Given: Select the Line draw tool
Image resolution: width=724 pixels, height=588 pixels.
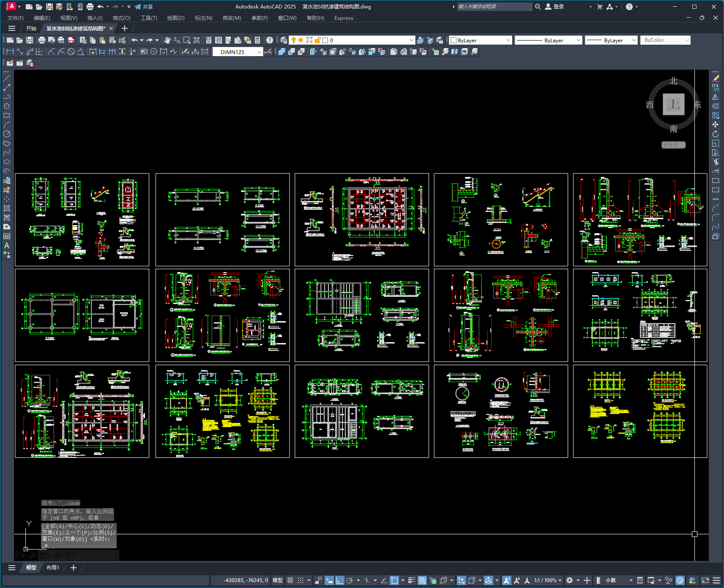Looking at the screenshot, I should tap(7, 78).
